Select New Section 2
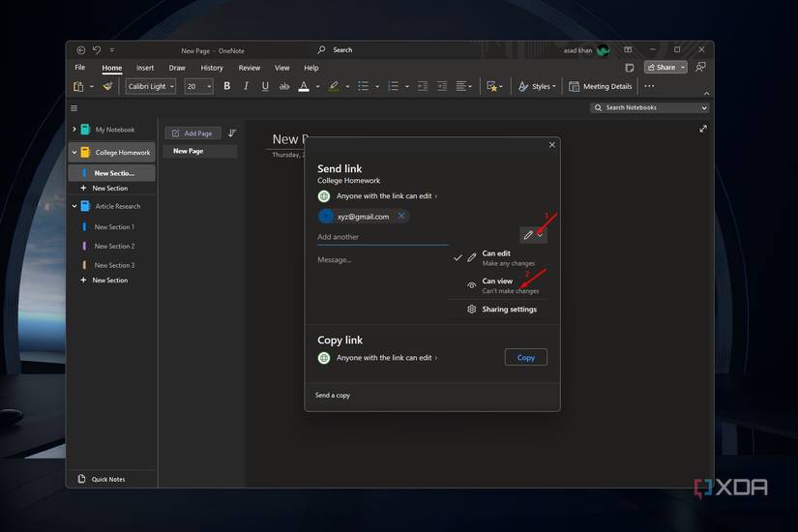The height and width of the screenshot is (532, 798). tap(114, 246)
